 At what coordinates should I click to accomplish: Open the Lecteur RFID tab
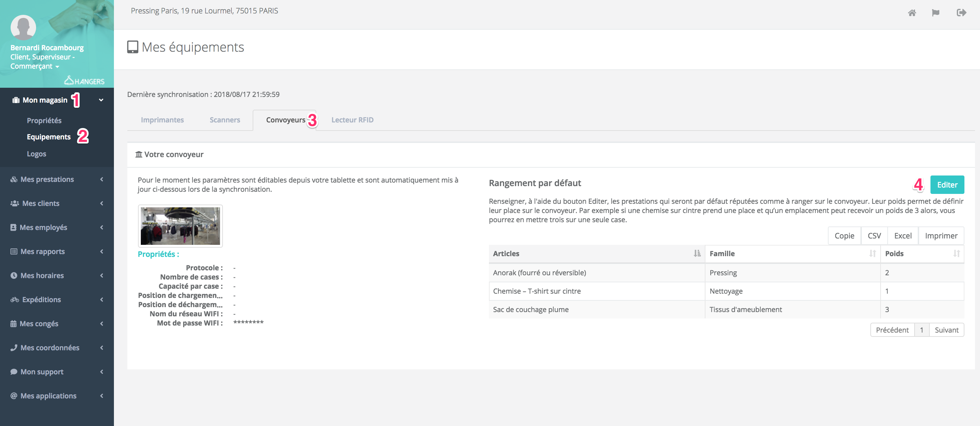[x=352, y=120]
